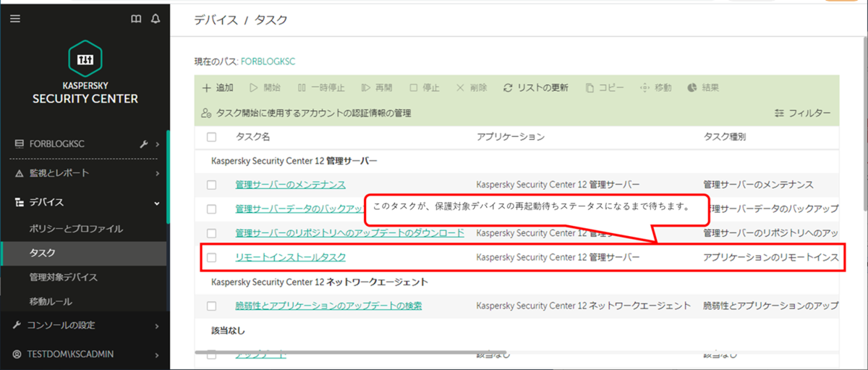Image resolution: width=868 pixels, height=370 pixels.
Task: Open 脆弱性とアプリケーションのアップデートの検索 link
Action: pos(328,306)
